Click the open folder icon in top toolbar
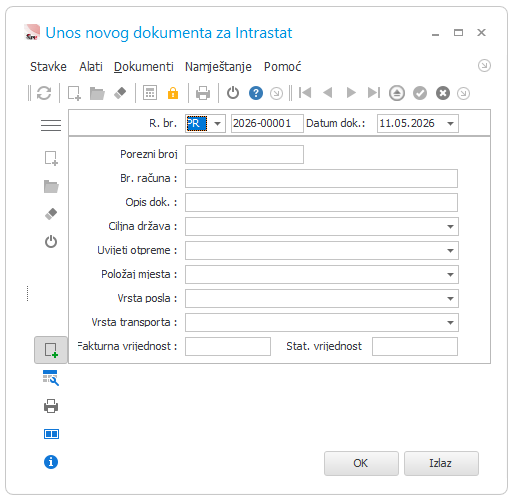 tap(97, 93)
